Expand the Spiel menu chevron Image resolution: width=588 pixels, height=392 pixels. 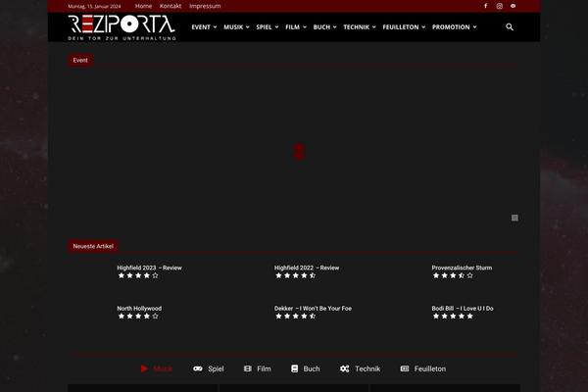[x=276, y=27]
